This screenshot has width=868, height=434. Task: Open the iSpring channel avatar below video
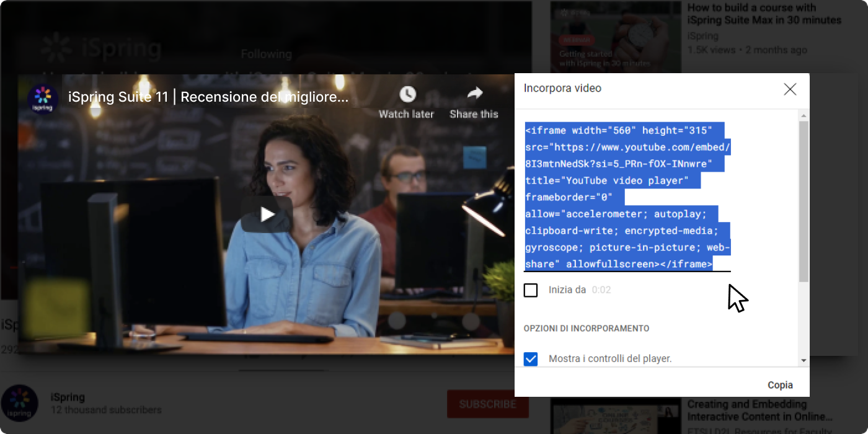pos(20,403)
